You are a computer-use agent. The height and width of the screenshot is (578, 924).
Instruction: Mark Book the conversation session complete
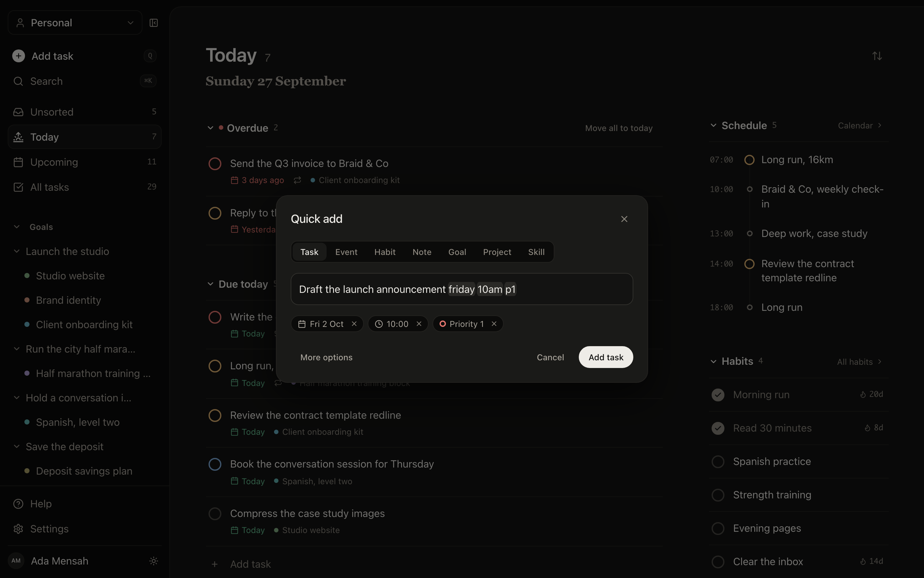tap(215, 464)
